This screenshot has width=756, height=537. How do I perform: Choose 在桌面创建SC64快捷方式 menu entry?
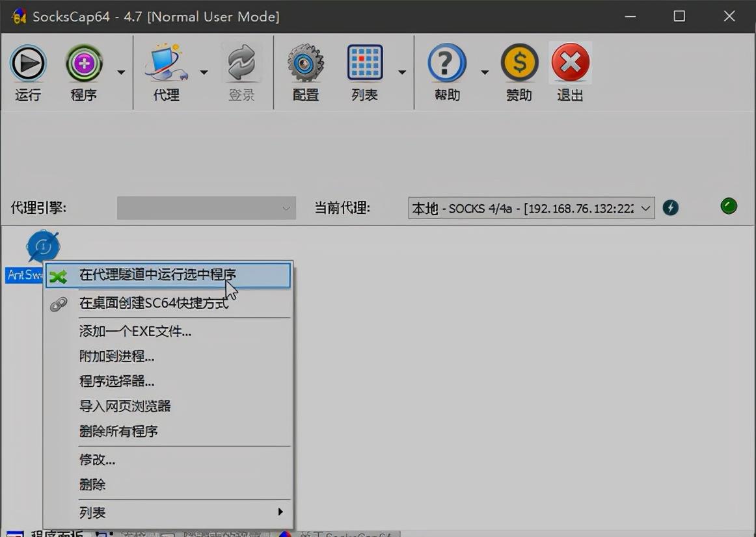click(x=168, y=303)
